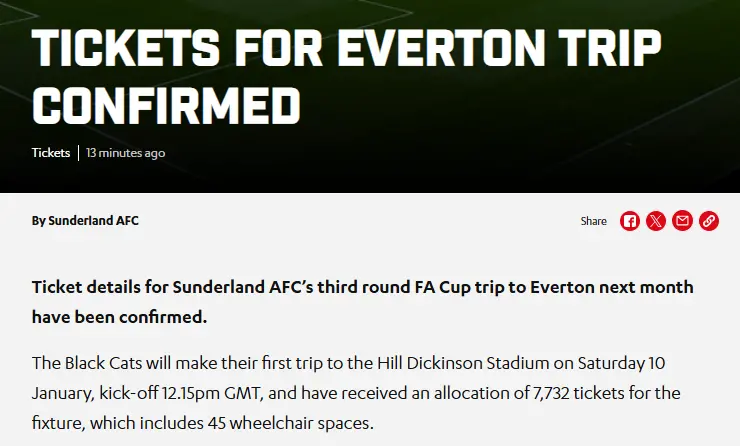Share the article via email icon
Image resolution: width=740 pixels, height=446 pixels.
click(x=682, y=221)
